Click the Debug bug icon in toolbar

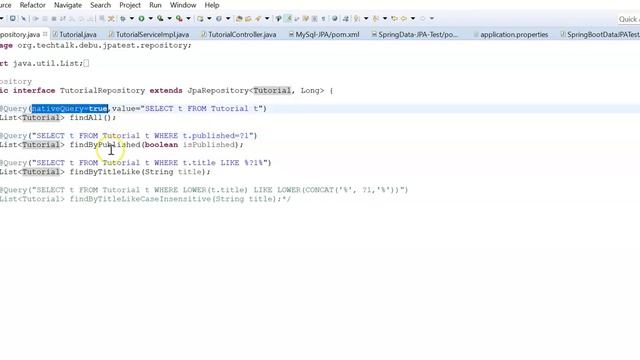point(123,18)
